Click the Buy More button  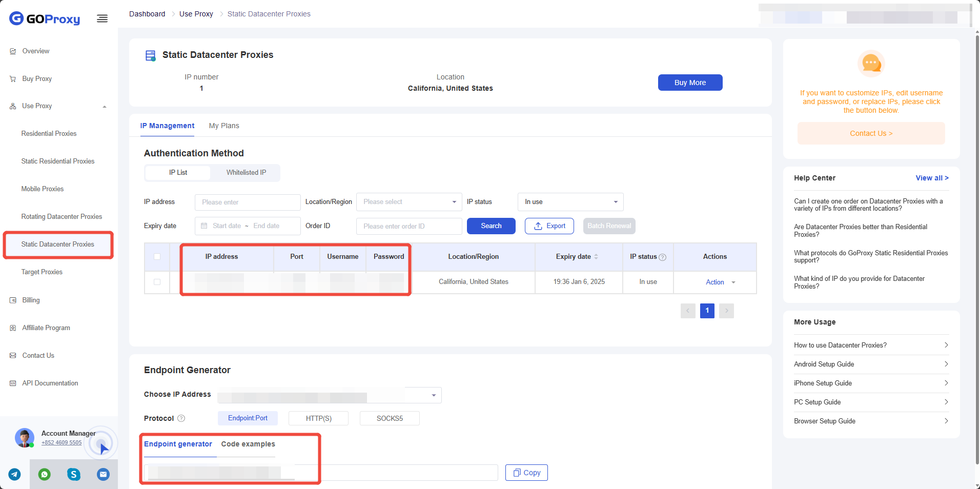click(690, 83)
